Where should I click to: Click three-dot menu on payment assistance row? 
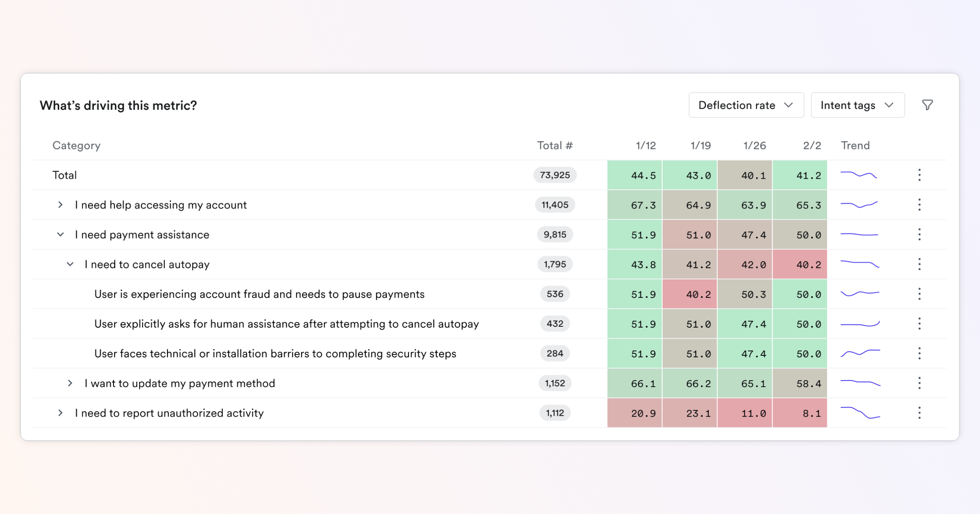pyautogui.click(x=919, y=235)
